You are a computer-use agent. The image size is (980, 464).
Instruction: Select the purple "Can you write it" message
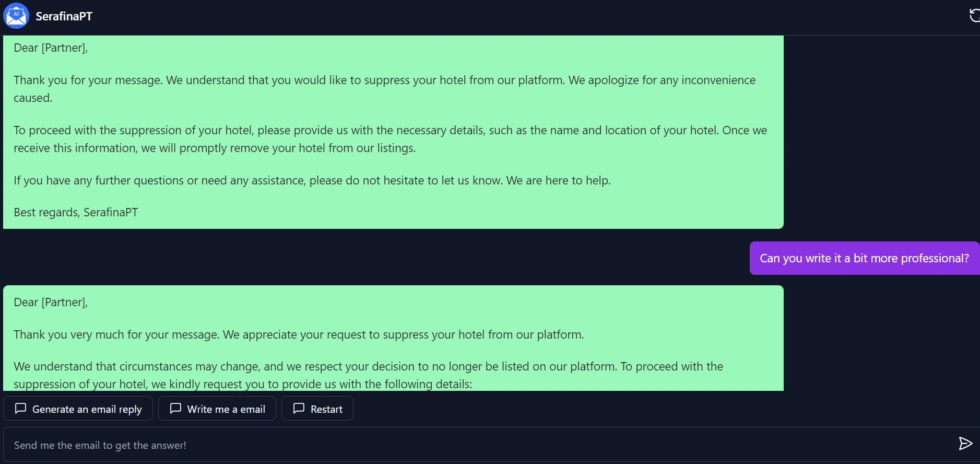click(864, 258)
